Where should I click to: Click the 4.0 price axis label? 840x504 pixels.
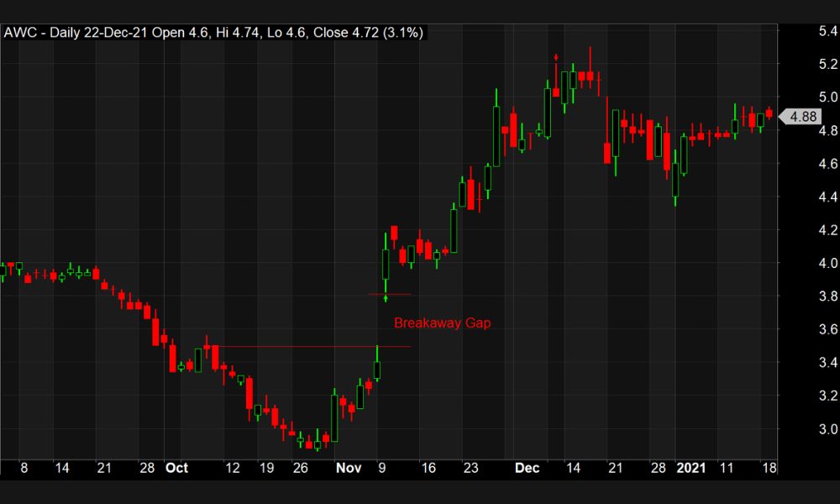pos(805,263)
